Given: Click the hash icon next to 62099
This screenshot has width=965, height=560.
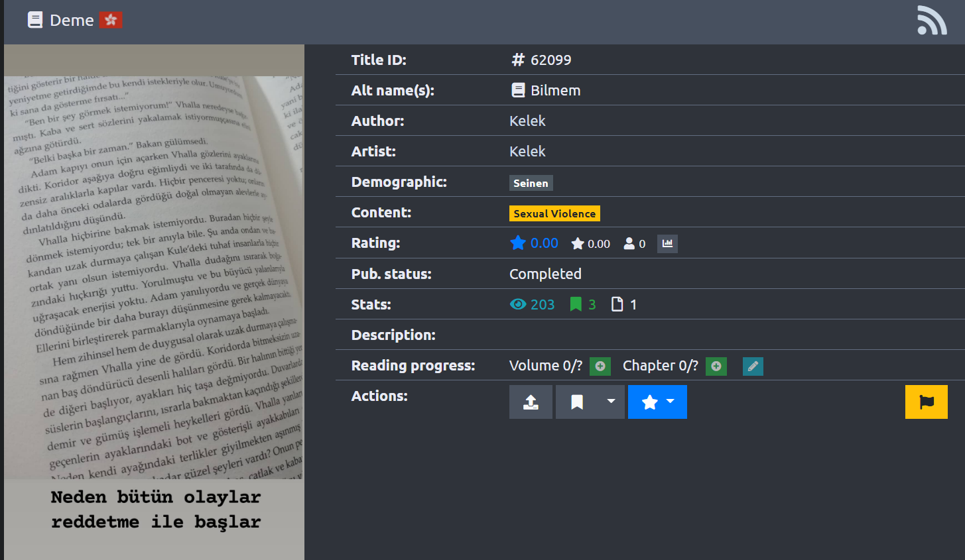Looking at the screenshot, I should point(518,60).
